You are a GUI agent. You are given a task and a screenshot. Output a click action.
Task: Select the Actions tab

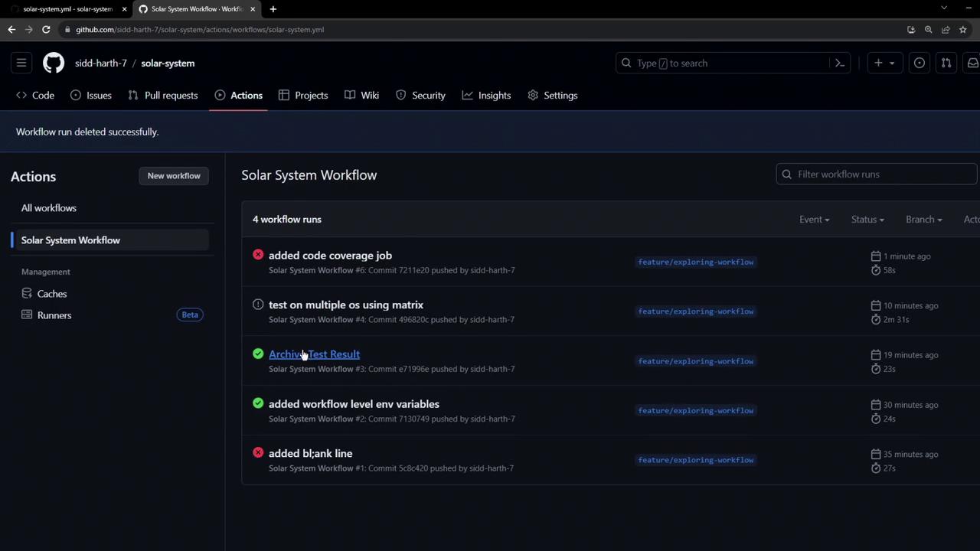coord(239,95)
